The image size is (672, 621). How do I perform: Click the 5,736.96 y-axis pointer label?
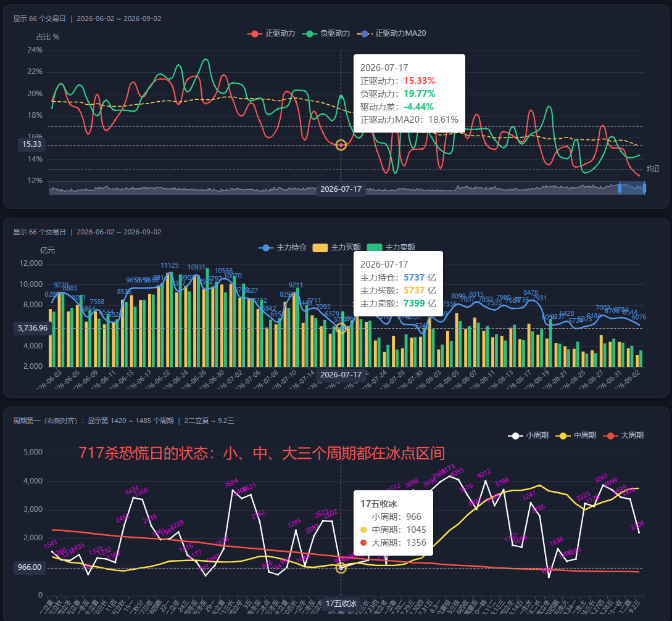(x=33, y=328)
